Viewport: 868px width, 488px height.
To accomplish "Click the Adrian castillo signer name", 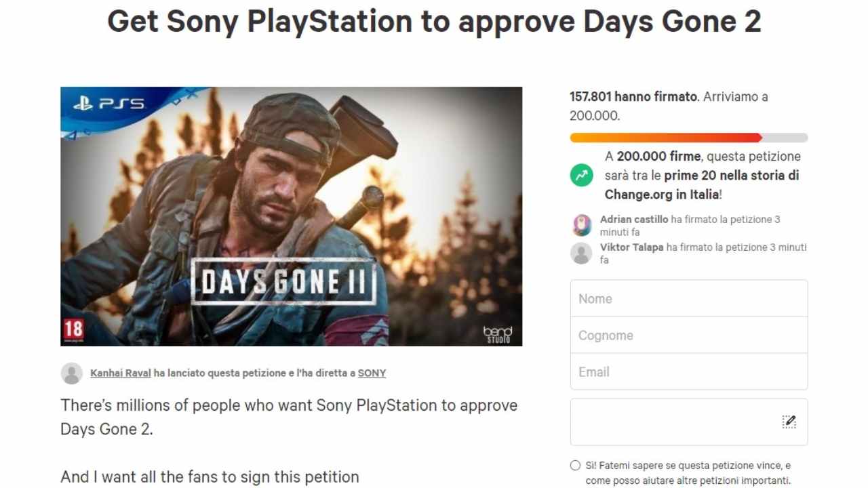I will [x=634, y=220].
